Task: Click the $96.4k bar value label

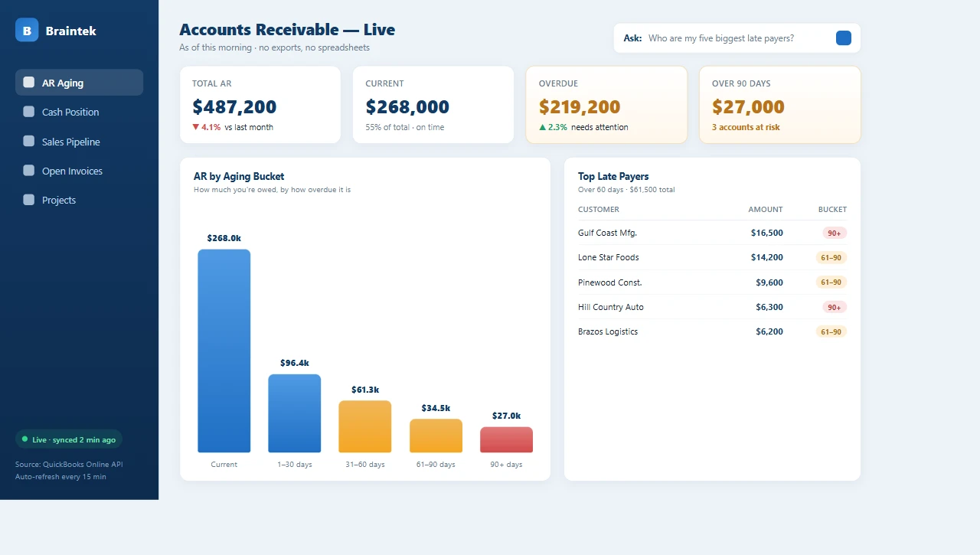Action: [x=295, y=363]
